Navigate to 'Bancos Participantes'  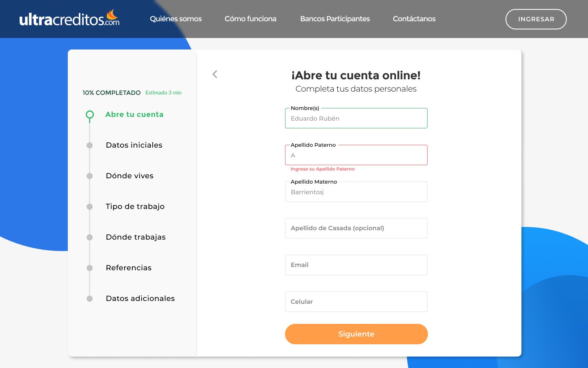pos(335,19)
